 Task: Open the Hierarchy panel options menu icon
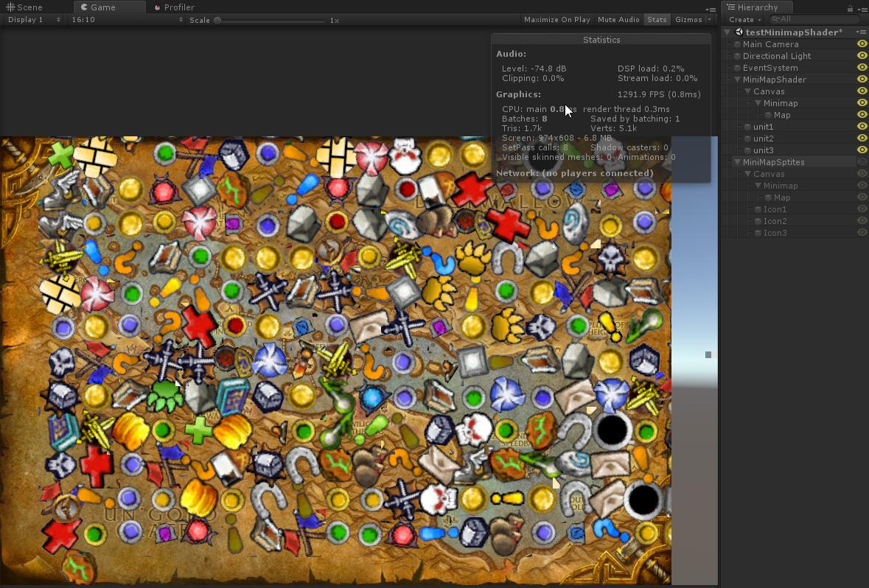[862, 8]
